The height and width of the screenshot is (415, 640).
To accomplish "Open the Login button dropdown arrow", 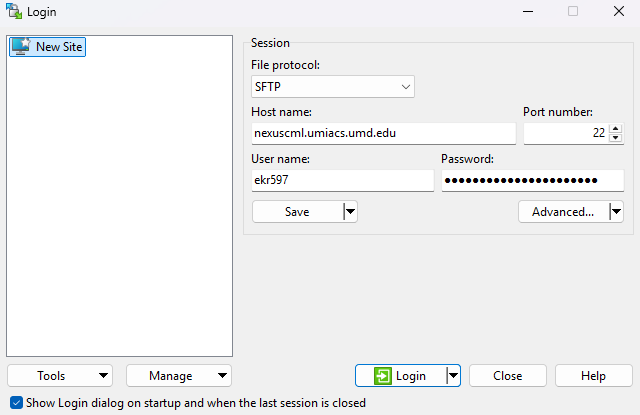I will (453, 376).
